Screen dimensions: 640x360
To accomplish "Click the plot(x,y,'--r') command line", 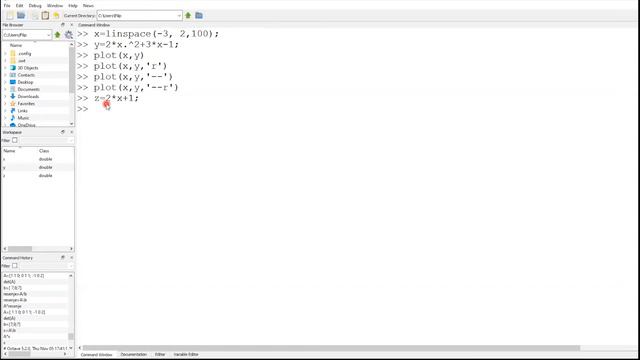I will [136, 87].
